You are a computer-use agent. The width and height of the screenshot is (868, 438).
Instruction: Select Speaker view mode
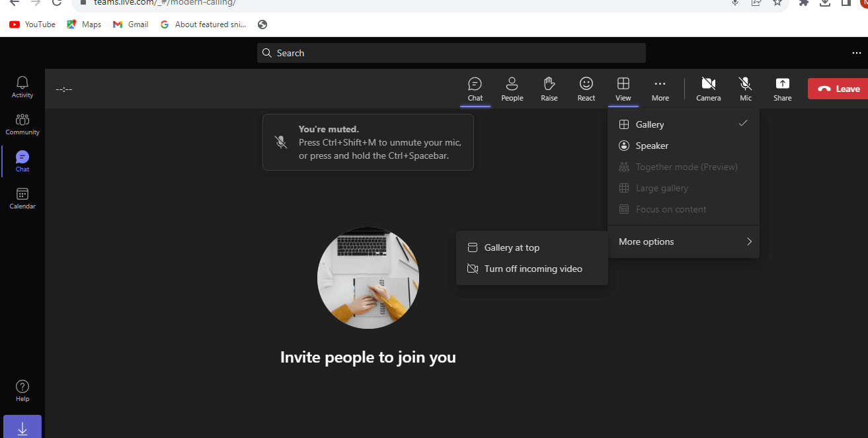(652, 146)
